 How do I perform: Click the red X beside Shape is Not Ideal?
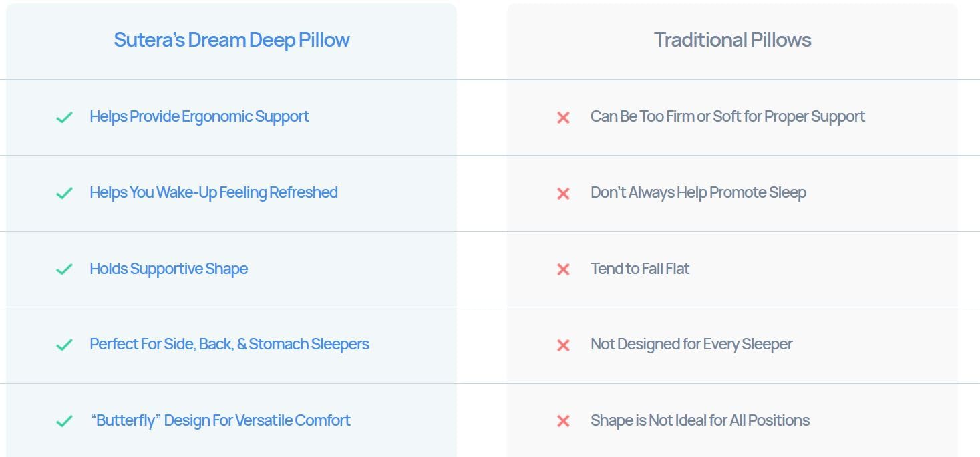(563, 422)
